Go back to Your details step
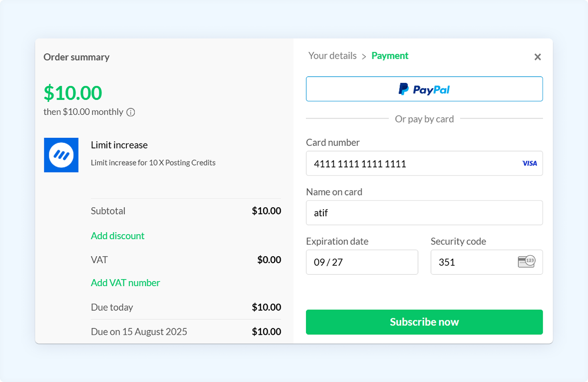This screenshot has height=382, width=588. coord(332,56)
